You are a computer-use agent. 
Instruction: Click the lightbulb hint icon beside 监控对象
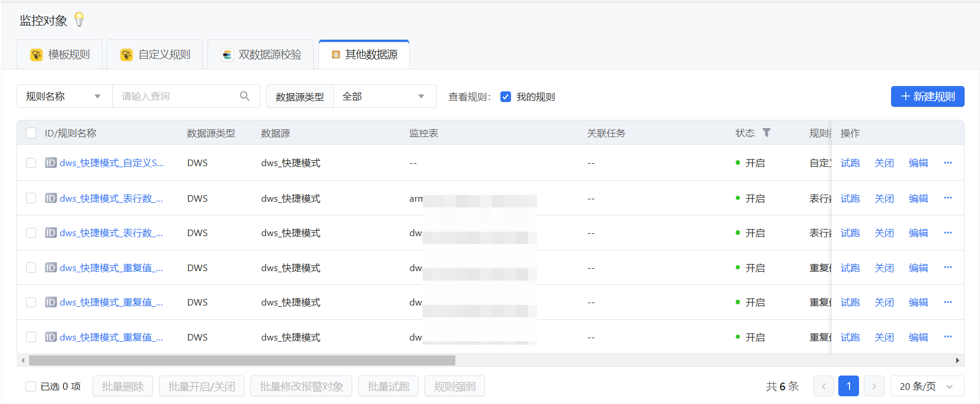pyautogui.click(x=79, y=20)
